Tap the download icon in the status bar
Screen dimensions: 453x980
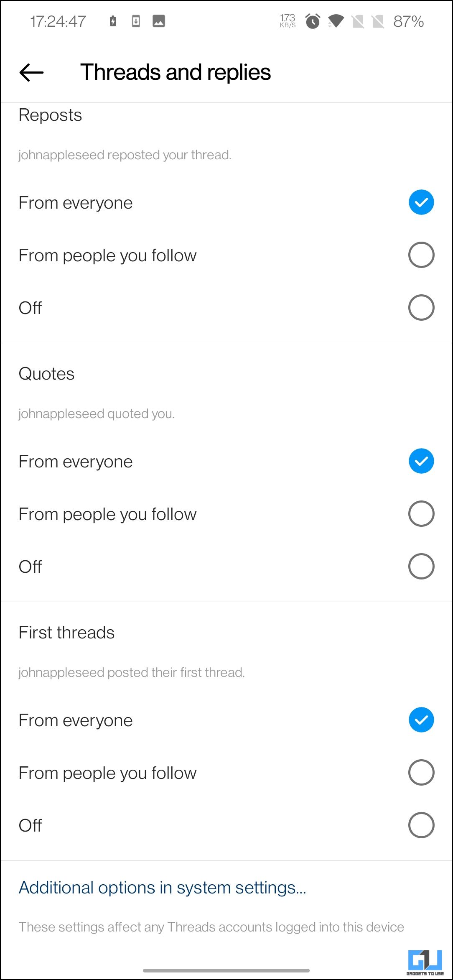coord(135,21)
